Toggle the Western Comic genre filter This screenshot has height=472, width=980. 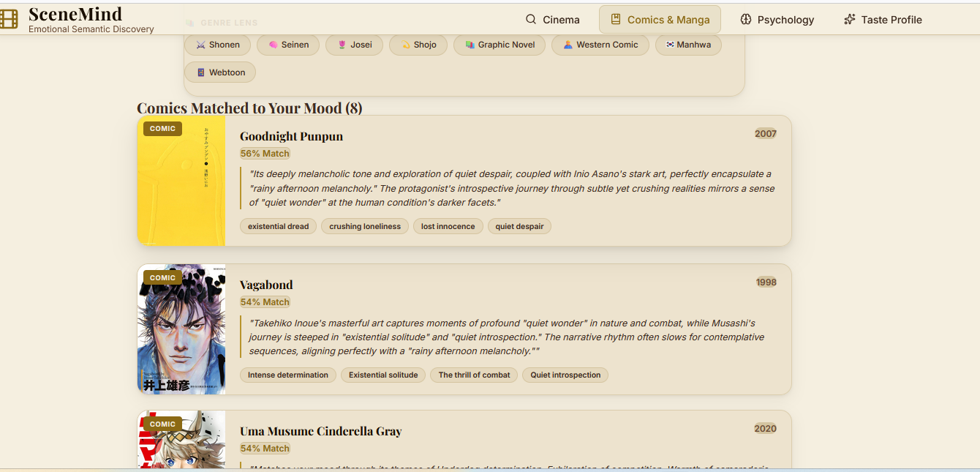point(600,45)
